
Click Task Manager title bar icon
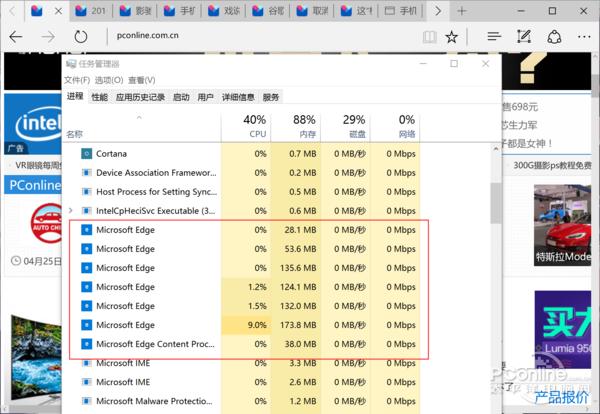point(71,64)
